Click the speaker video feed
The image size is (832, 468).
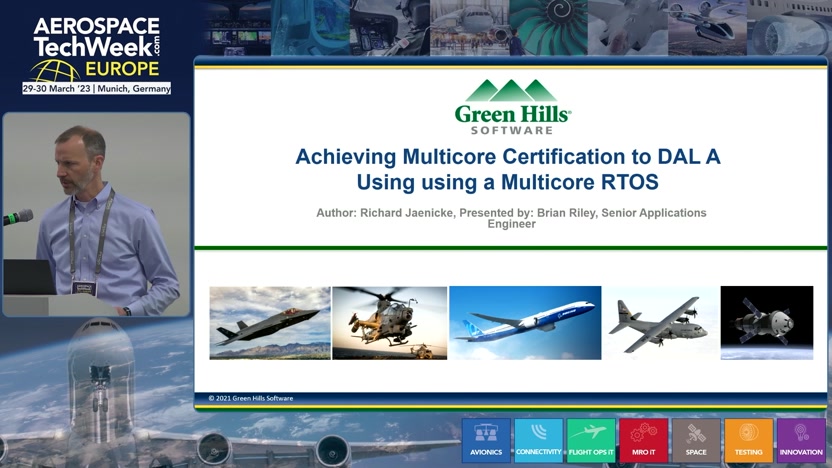tap(96, 214)
